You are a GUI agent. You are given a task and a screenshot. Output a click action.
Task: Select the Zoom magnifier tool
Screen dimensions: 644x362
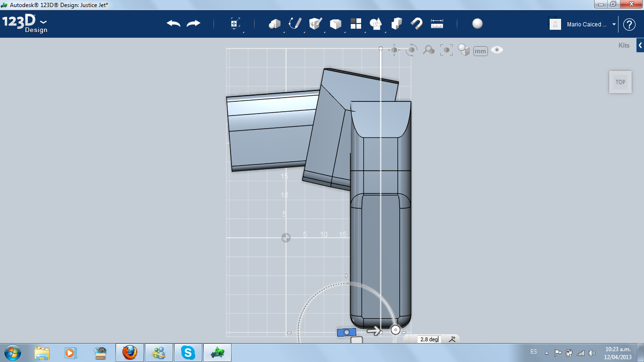tap(429, 50)
